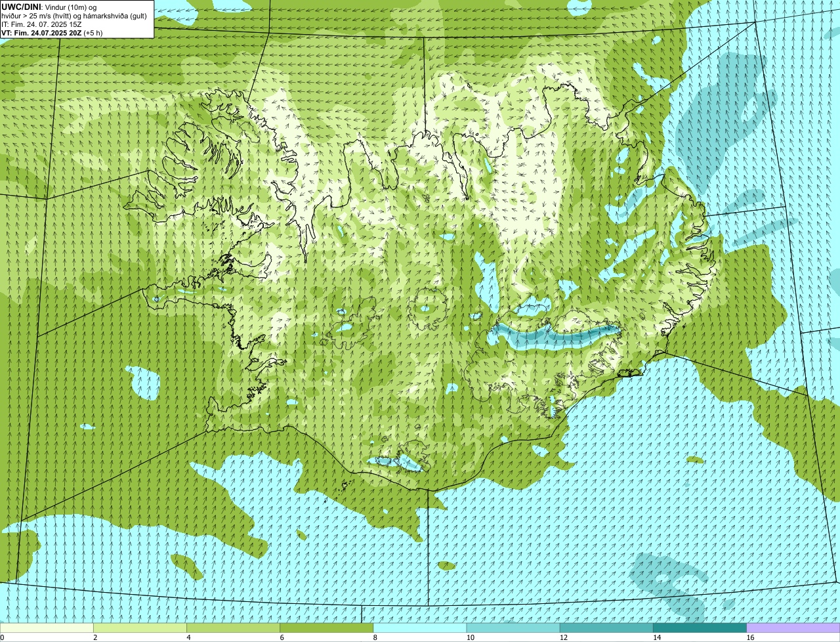Viewport: 840px width, 642px height.
Task: Click the '10' tick label on the scale
Action: pos(470,637)
